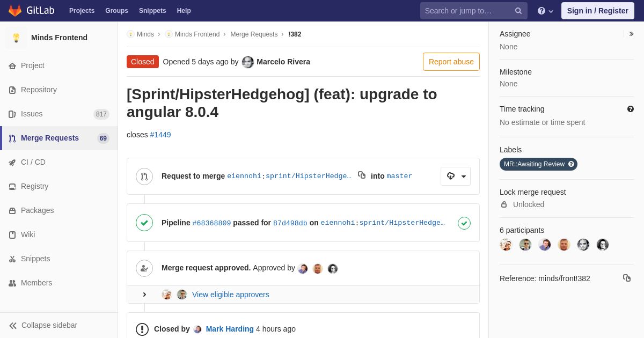The height and width of the screenshot is (338, 644).
Task: Collapse the right sidebar with double chevron
Action: pos(632,34)
